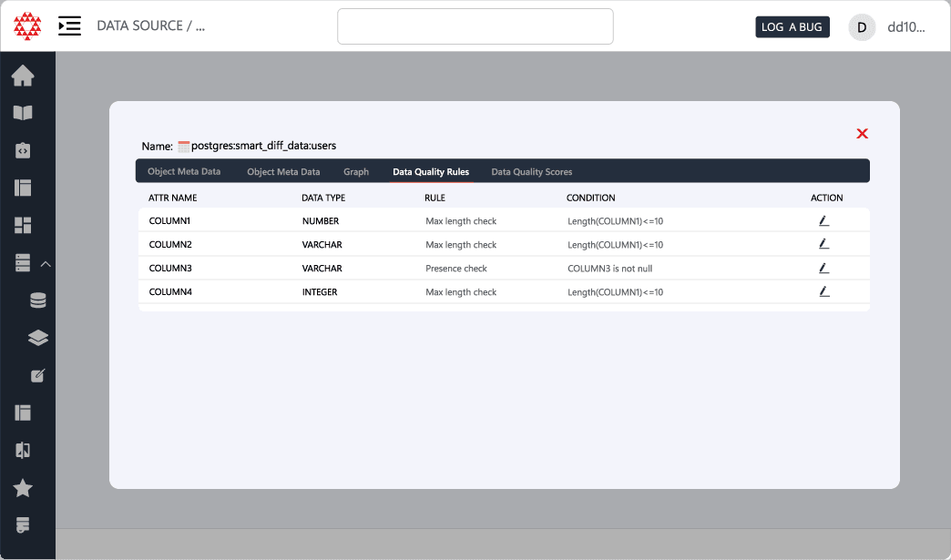
Task: Open the database stack icon
Action: coord(37,300)
